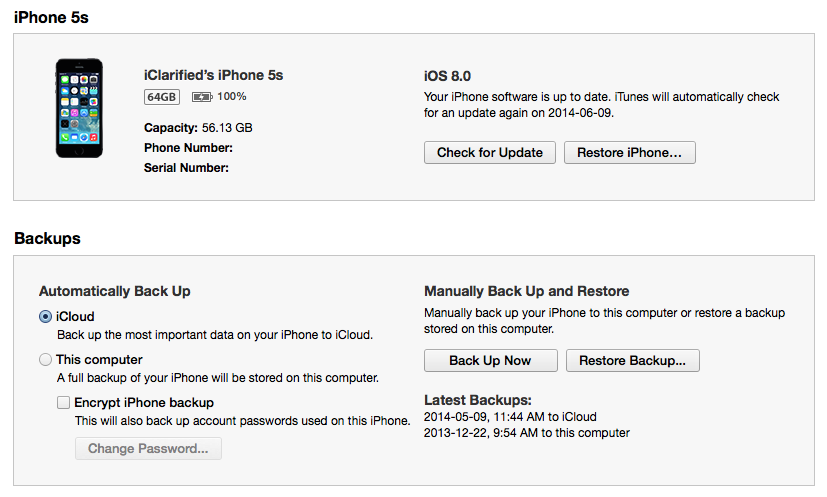Click the 100% battery percentage text
The image size is (827, 497).
point(232,97)
